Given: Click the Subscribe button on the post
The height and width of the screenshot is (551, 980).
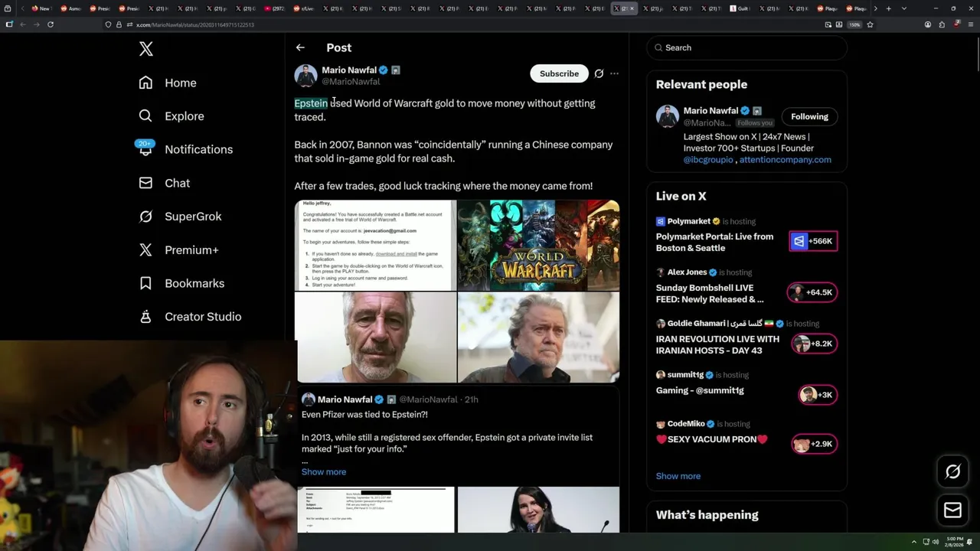Looking at the screenshot, I should pyautogui.click(x=559, y=73).
